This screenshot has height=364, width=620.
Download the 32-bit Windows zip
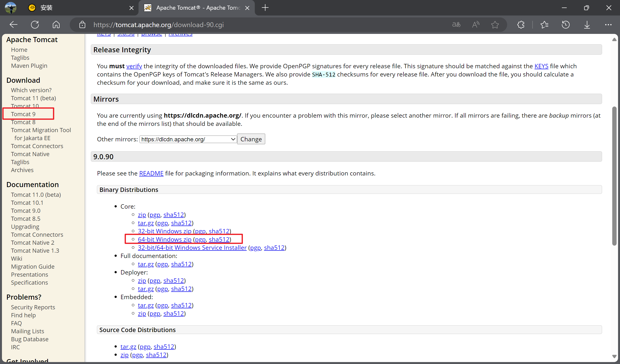click(x=165, y=231)
